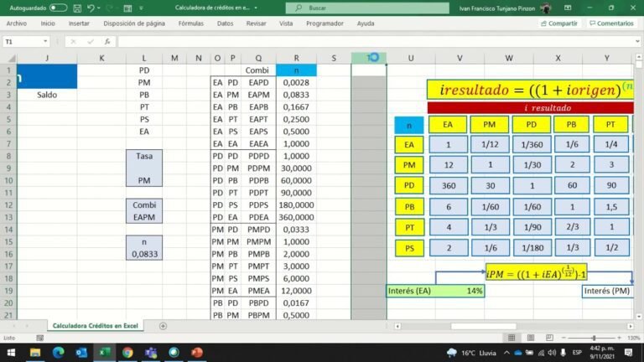
Task: Switch to Page Break Preview icon
Action: click(549, 338)
